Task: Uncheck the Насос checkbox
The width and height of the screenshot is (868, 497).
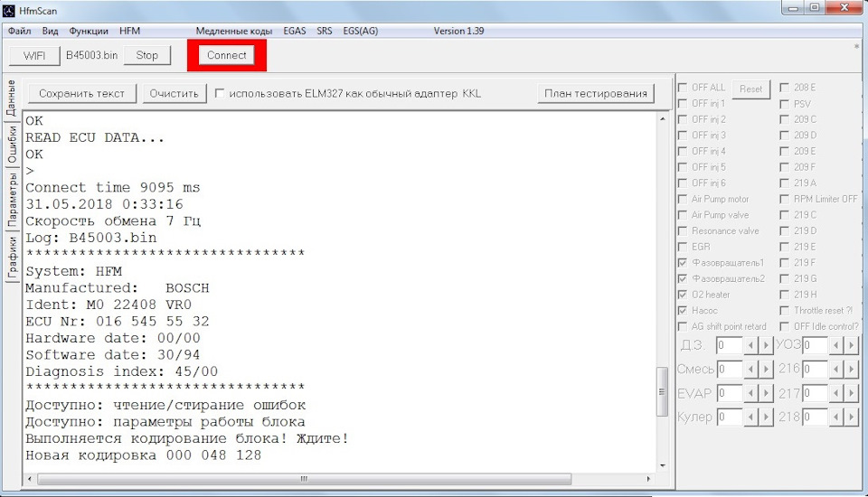Action: [x=683, y=311]
